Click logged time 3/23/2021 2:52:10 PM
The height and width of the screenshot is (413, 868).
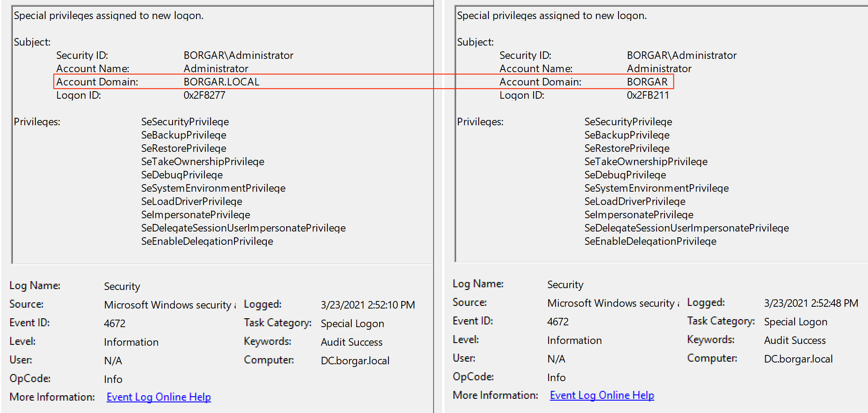pyautogui.click(x=368, y=305)
